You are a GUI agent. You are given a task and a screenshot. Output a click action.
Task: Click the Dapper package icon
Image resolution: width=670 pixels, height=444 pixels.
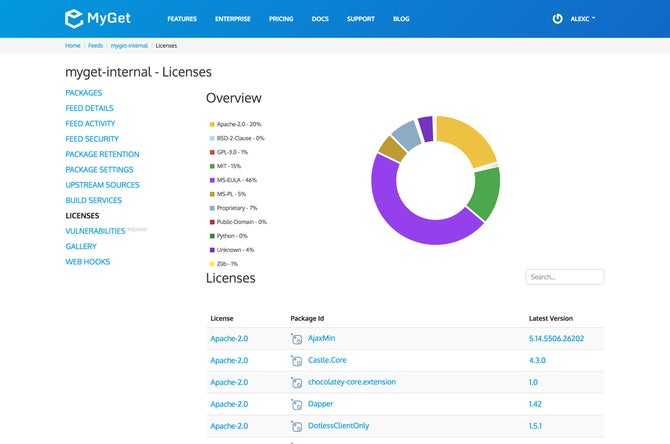coord(297,404)
